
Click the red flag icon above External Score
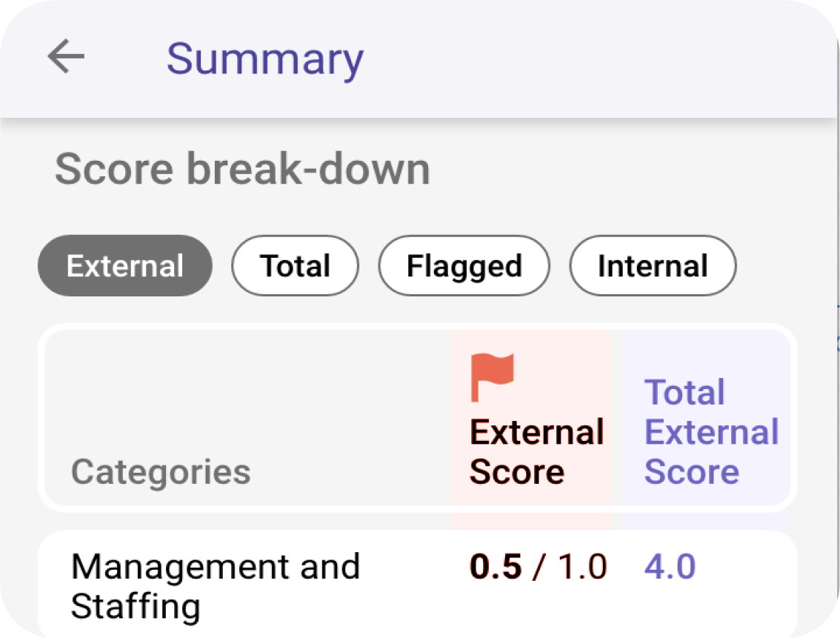point(493,374)
